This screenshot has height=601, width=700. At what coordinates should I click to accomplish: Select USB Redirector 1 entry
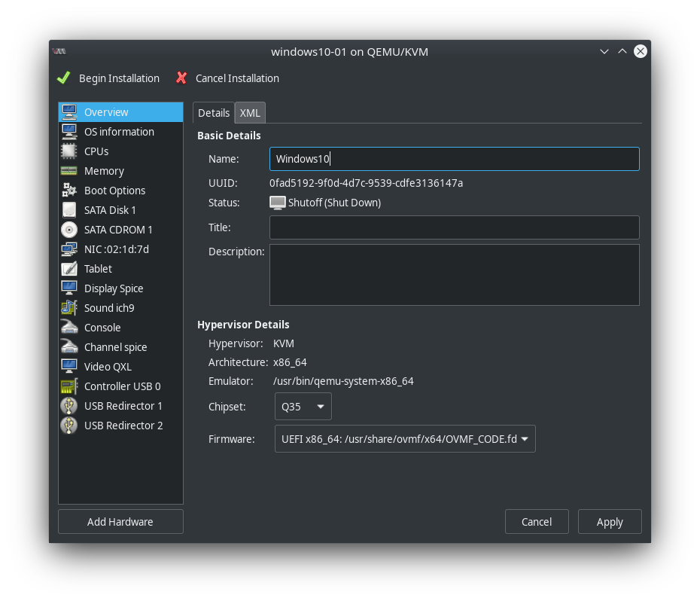point(120,406)
